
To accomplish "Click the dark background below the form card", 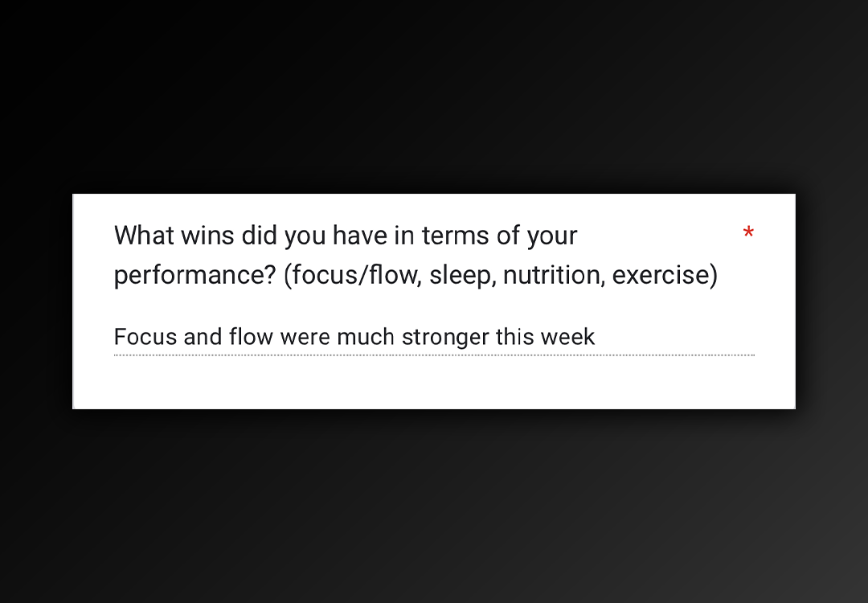I will coord(434,507).
